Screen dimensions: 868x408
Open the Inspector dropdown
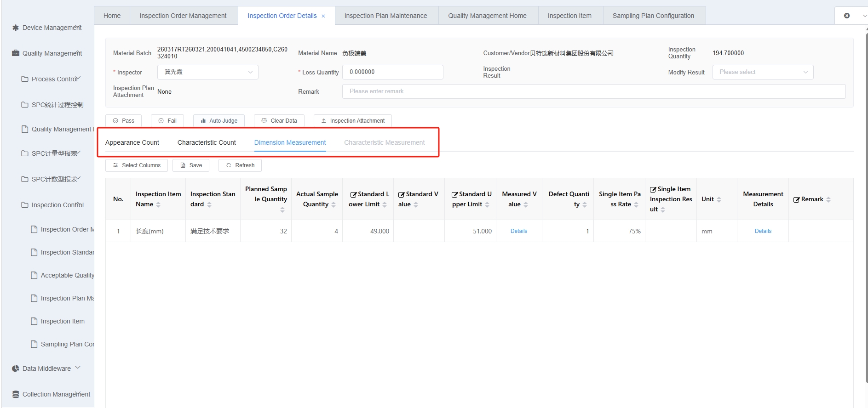(208, 72)
